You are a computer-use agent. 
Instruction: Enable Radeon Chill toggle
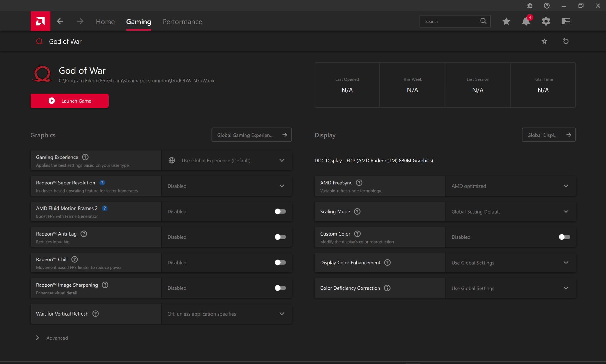click(280, 263)
